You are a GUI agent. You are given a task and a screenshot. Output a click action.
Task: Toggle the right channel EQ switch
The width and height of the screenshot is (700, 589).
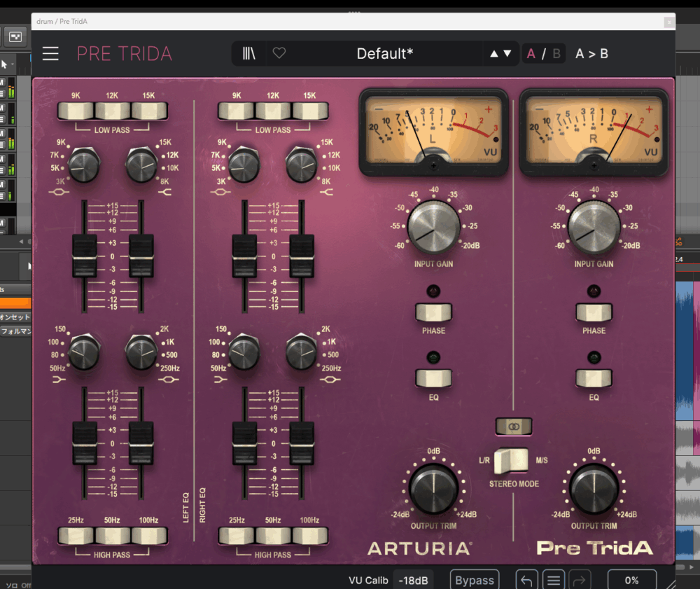(594, 379)
